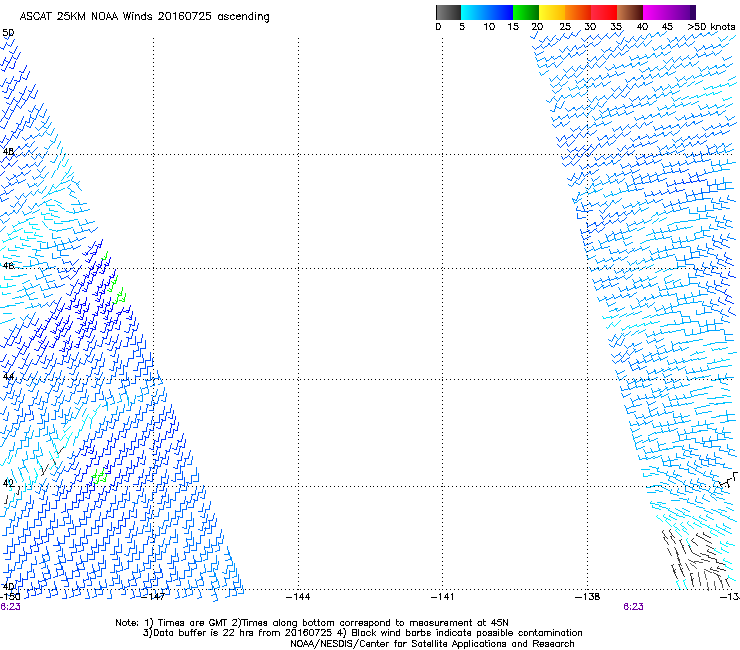Click the '35' label under the color bar

[616, 27]
